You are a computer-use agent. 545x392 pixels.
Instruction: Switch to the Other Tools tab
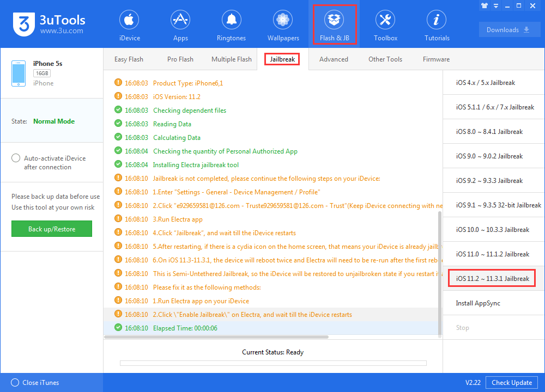click(385, 59)
